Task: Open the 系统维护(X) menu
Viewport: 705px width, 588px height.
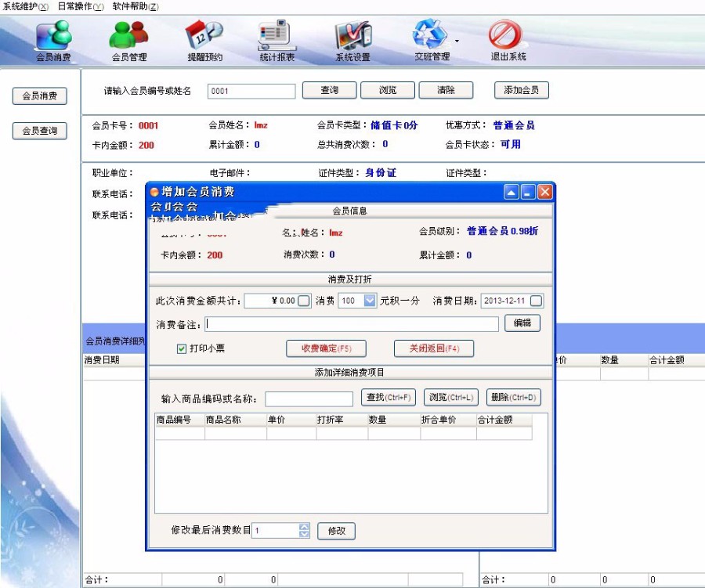Action: 25,7
